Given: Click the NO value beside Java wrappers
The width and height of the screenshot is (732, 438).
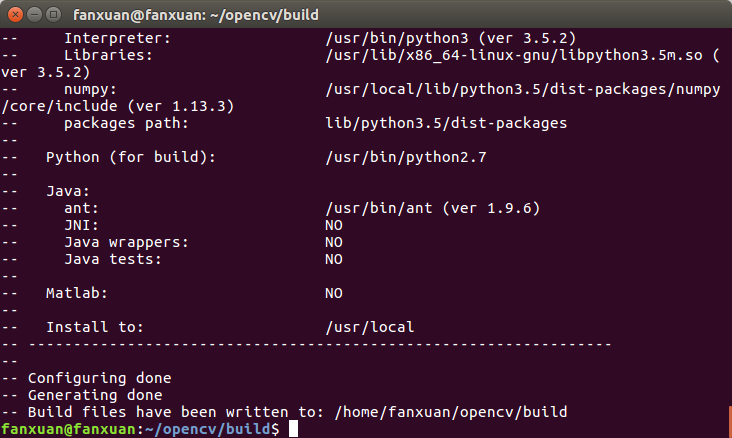Looking at the screenshot, I should pyautogui.click(x=334, y=242).
